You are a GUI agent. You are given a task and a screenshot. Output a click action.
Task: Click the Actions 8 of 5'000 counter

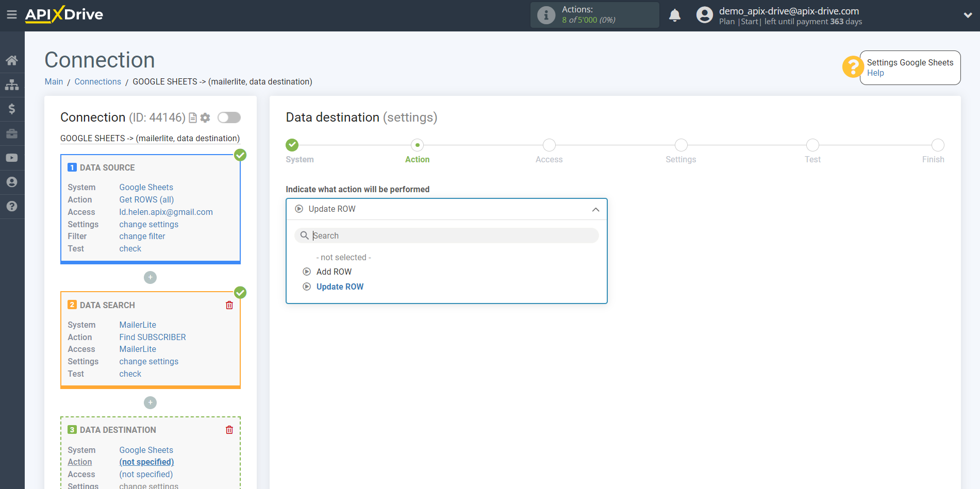point(595,15)
